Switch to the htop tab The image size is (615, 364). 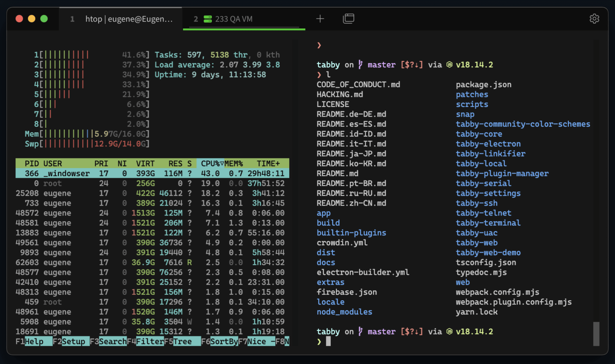click(120, 19)
